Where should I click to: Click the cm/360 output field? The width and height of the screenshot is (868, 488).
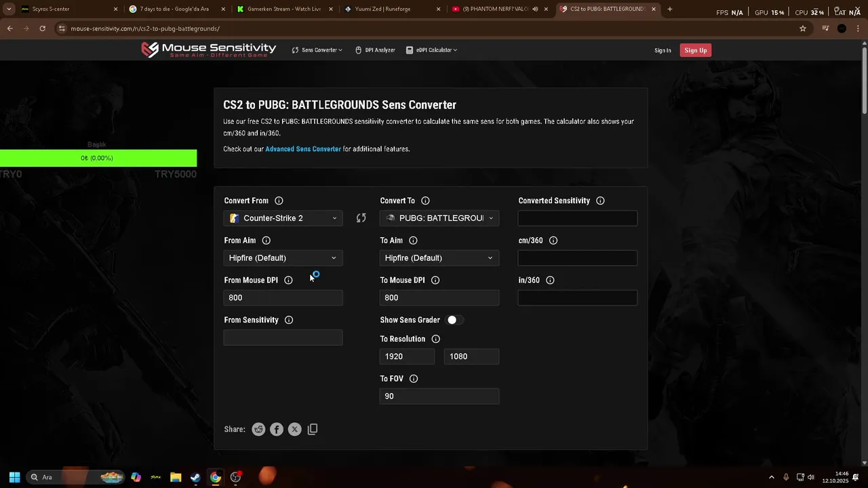point(578,258)
